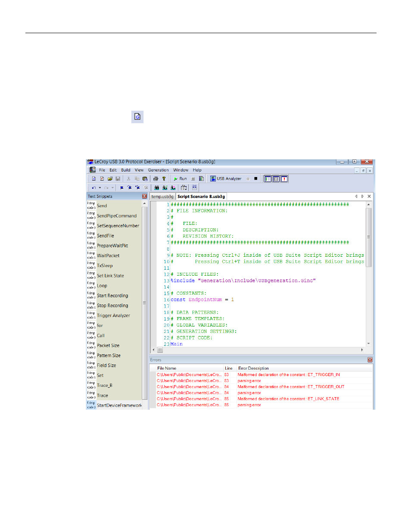Open the View menu
Viewport: 411px width, 532px height.
click(139, 170)
